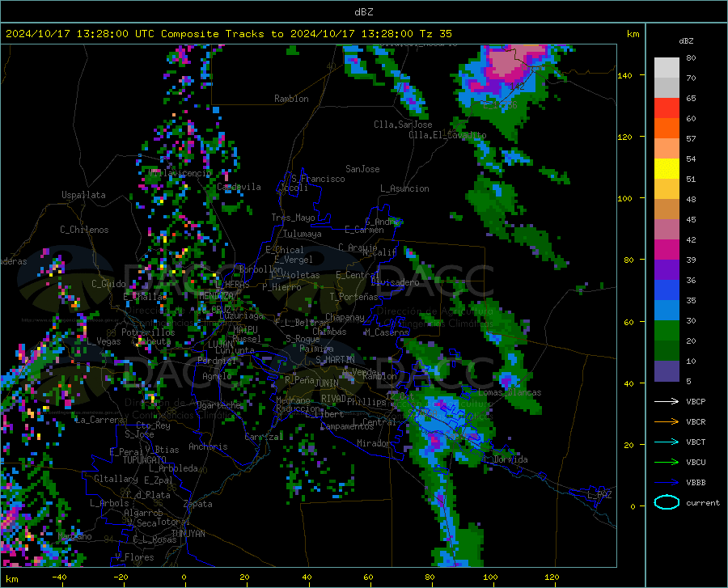Click the Campamentos map label

point(347,426)
